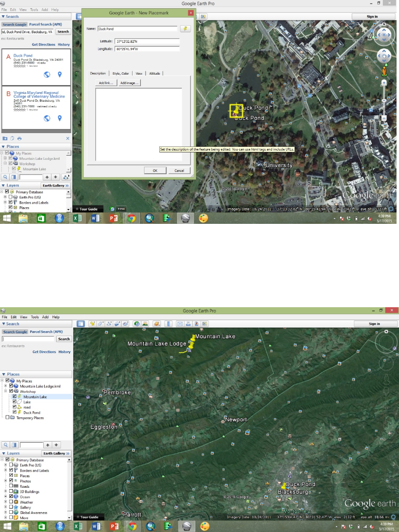The width and height of the screenshot is (399, 532).
Task: Click the play tour icon in Places panel
Action: (66, 177)
